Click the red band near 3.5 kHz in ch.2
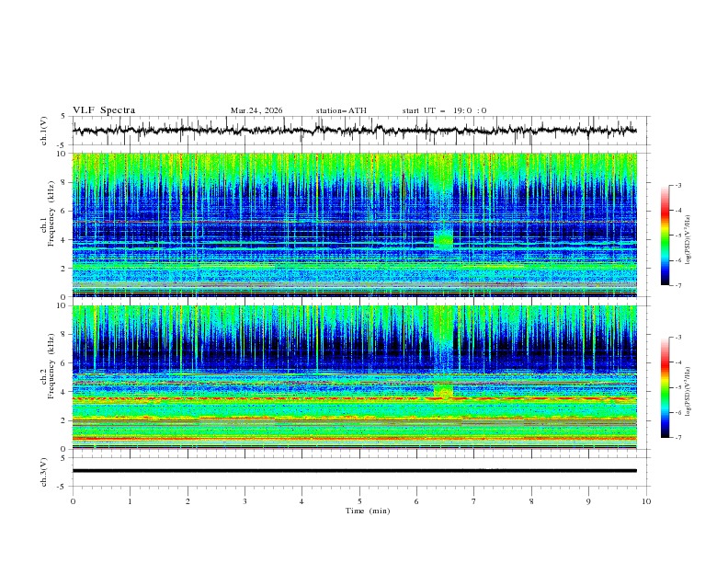Screen dimensions: 728x563 [354, 398]
